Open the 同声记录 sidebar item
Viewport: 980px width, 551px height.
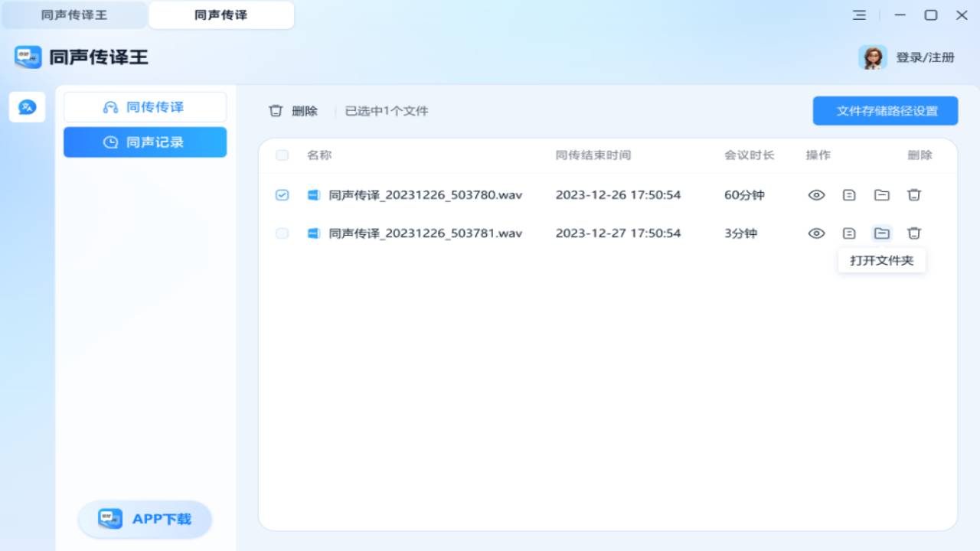(145, 142)
